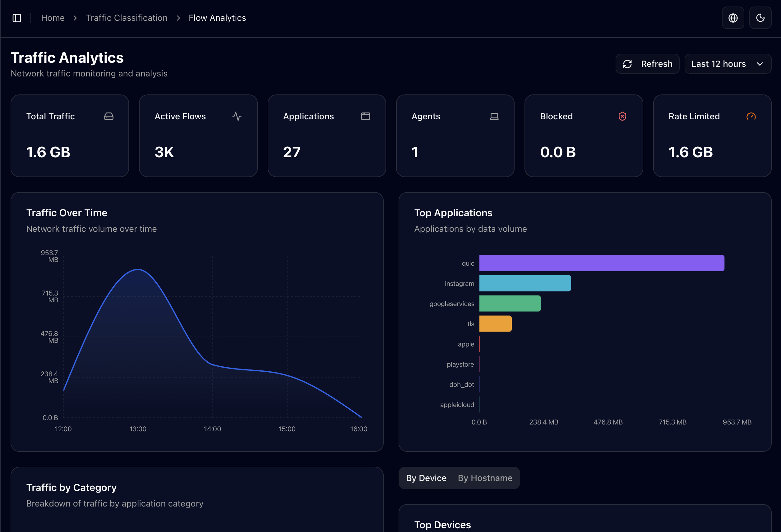Click the tls orange bar
Image resolution: width=781 pixels, height=532 pixels.
point(495,323)
